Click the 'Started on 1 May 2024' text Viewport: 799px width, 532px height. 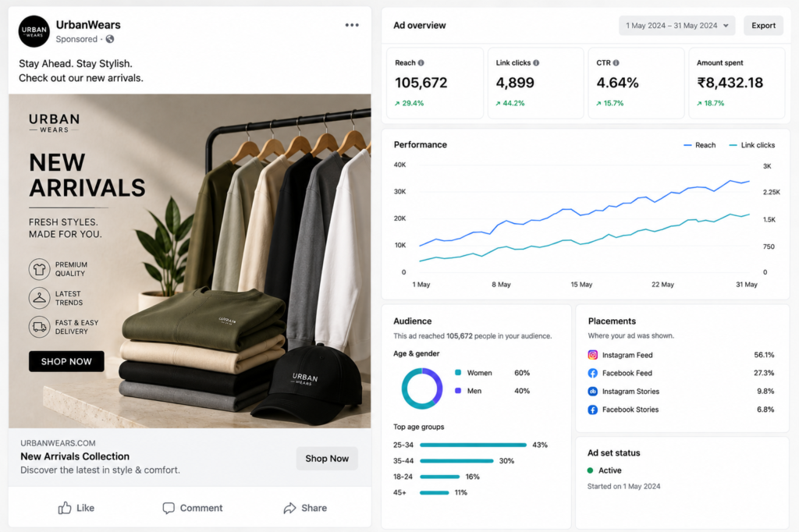pyautogui.click(x=623, y=486)
